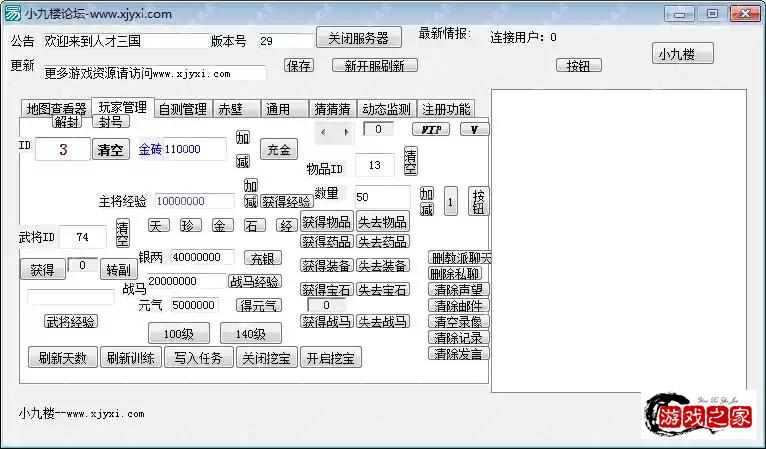
Task: Click the 数量 field showing 50
Action: [383, 197]
